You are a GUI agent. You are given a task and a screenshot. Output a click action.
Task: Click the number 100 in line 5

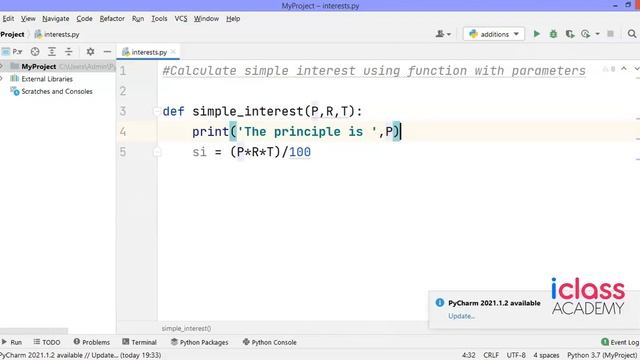[300, 152]
